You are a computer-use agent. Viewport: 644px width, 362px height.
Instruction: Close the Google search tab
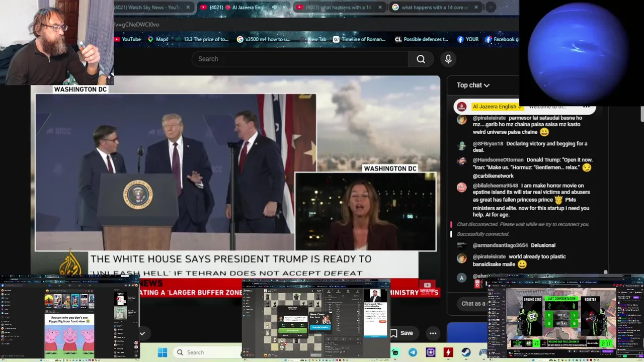(475, 7)
